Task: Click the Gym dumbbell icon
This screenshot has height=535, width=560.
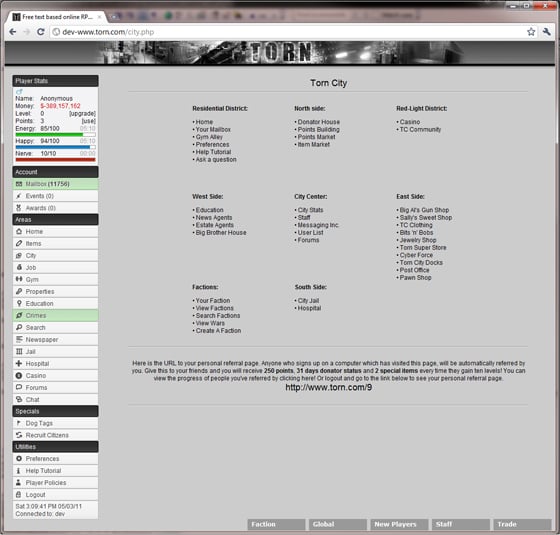Action: [x=19, y=279]
